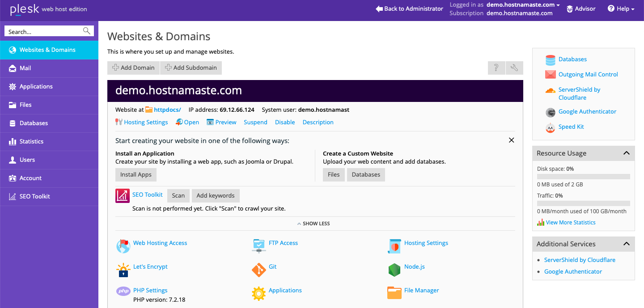The height and width of the screenshot is (308, 644).
Task: Click the SEO Toolkit chart icon
Action: point(123,196)
